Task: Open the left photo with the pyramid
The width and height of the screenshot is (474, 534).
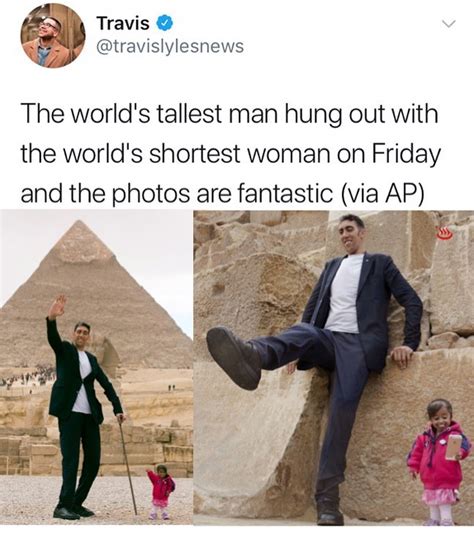Action: [96, 367]
